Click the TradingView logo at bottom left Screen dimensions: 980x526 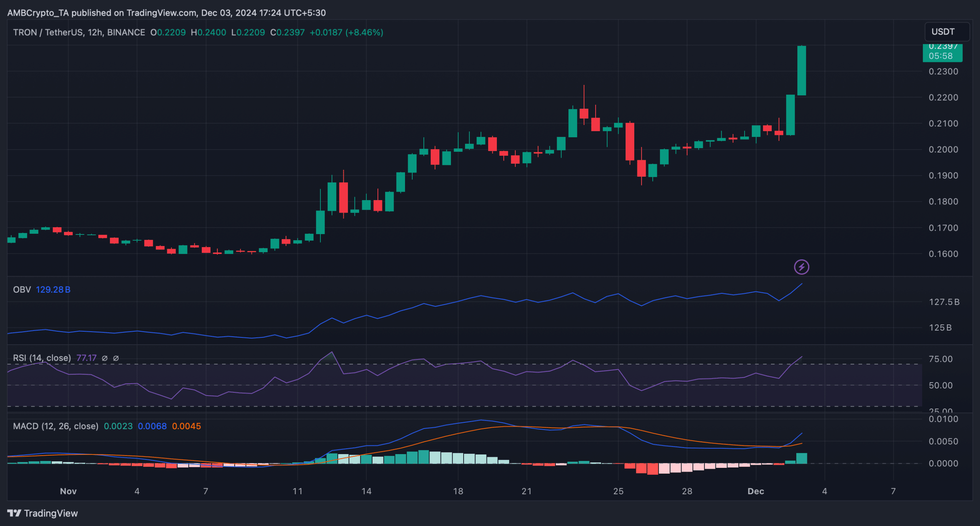[x=42, y=513]
